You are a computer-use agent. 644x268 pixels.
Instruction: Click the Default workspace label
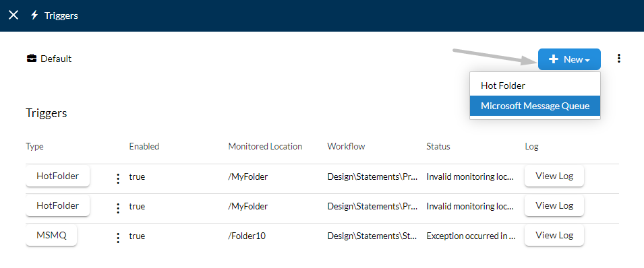56,59
